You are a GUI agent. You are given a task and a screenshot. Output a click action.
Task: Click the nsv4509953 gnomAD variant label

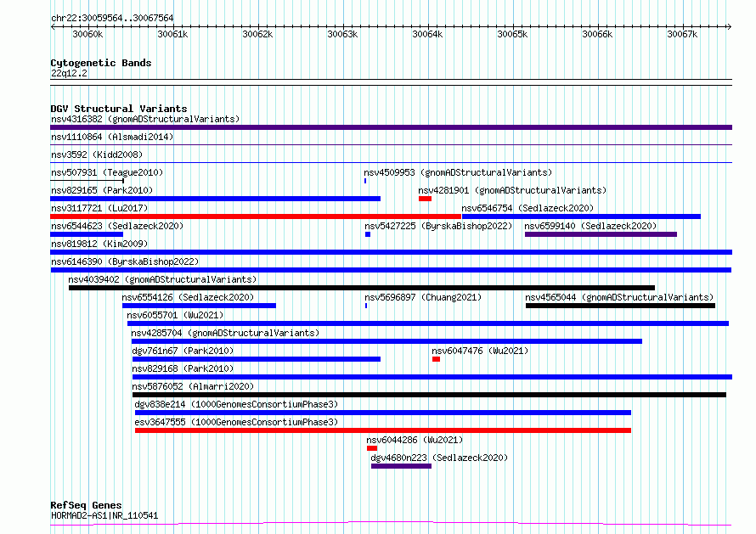coord(458,172)
